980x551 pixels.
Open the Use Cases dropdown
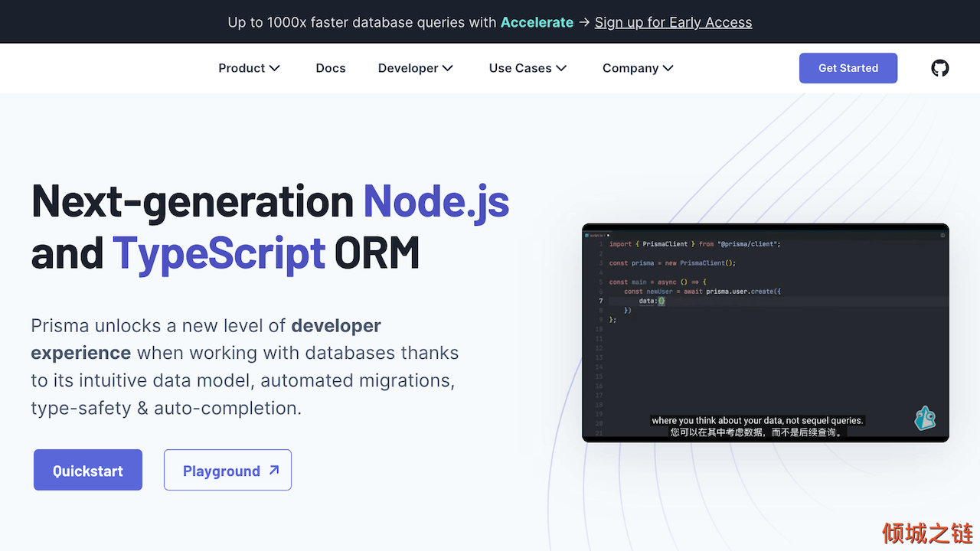point(528,68)
